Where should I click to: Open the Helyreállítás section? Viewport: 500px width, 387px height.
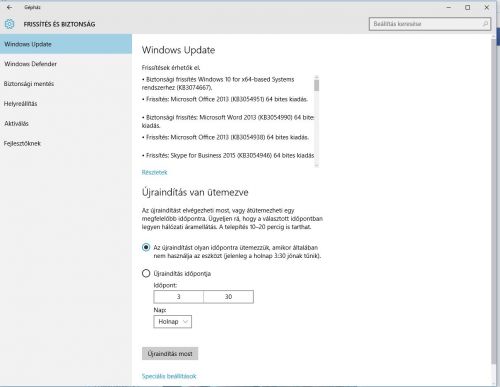point(66,104)
